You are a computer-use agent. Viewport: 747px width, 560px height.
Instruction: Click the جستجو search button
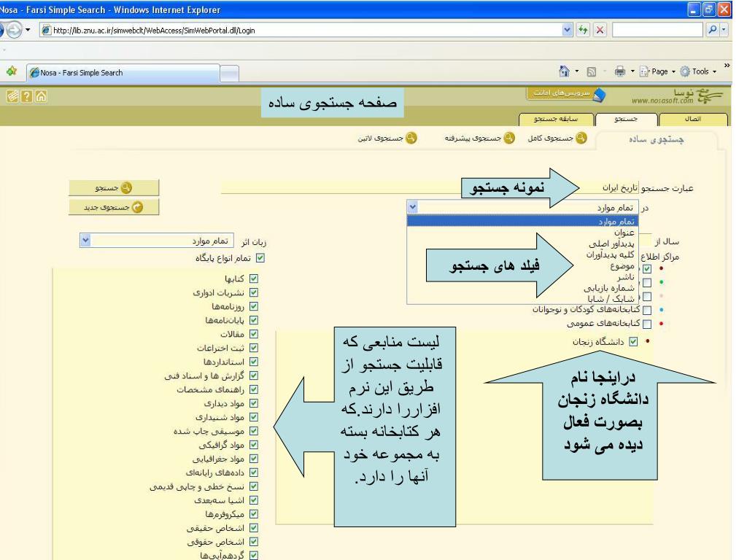click(x=113, y=187)
